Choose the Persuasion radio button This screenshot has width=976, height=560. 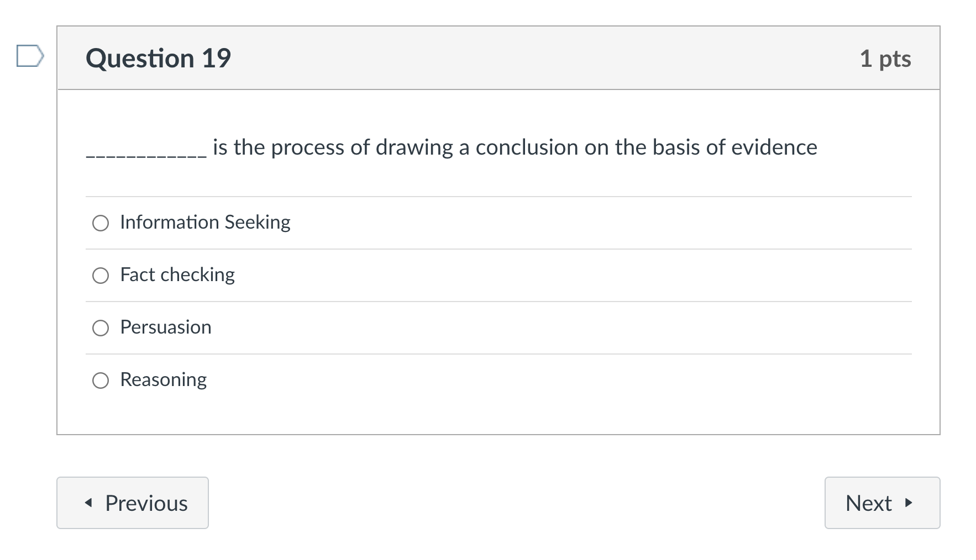point(101,328)
